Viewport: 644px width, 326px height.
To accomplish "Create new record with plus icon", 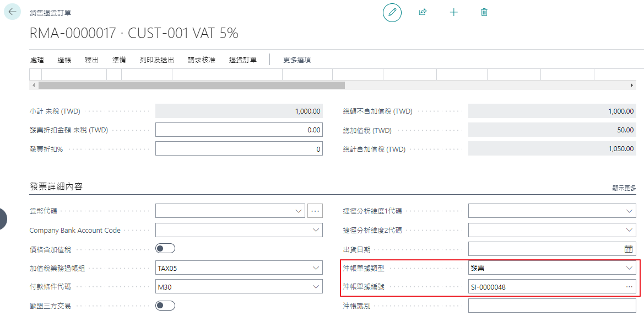I will (453, 12).
